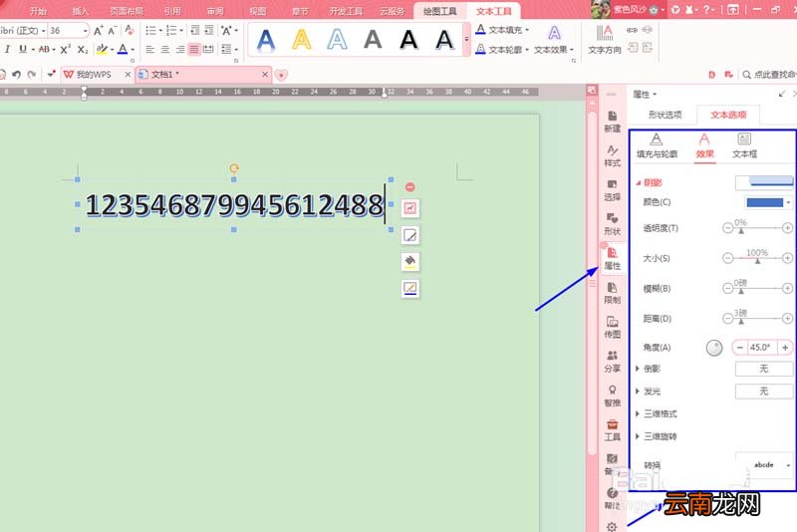
Task: Click the 文本效果 purple A icon
Action: point(554,33)
